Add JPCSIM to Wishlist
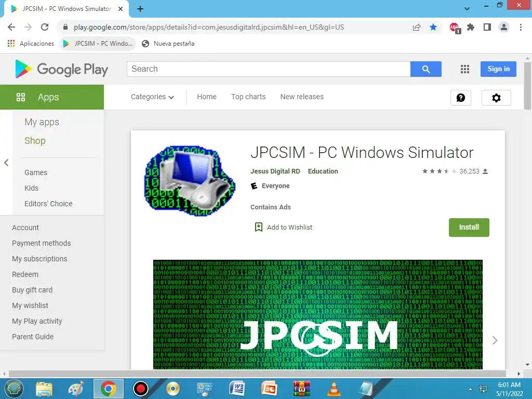 tap(283, 228)
